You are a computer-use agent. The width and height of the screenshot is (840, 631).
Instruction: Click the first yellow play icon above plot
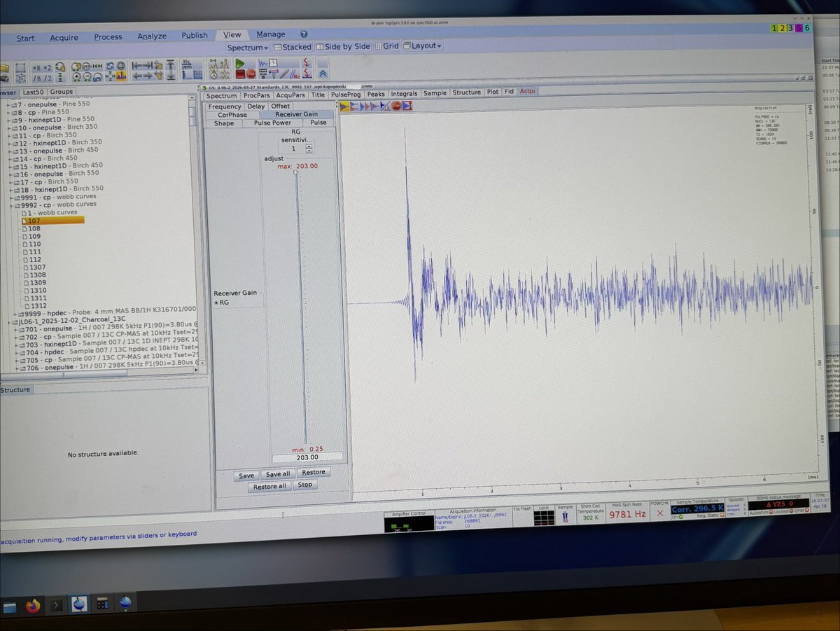(x=344, y=106)
